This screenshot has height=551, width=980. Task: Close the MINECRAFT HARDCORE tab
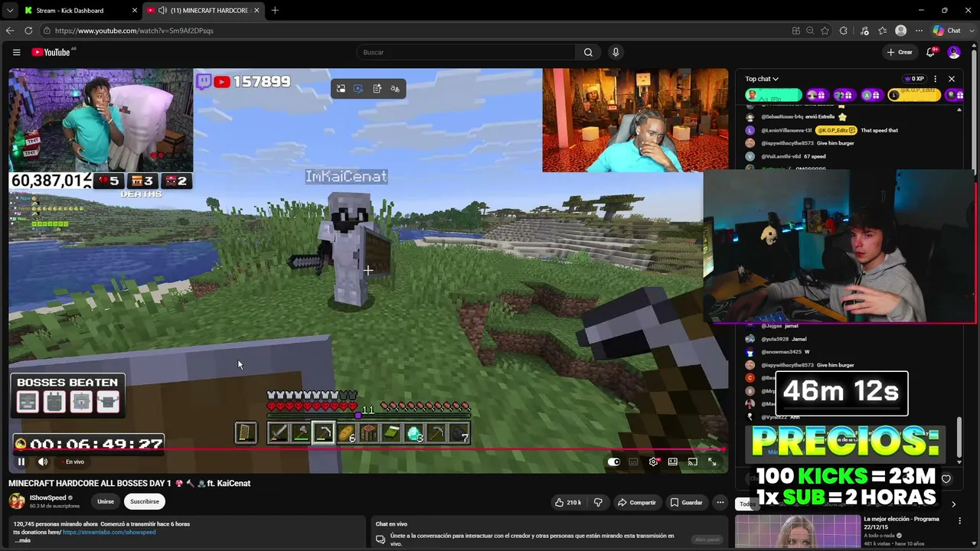[x=256, y=11]
